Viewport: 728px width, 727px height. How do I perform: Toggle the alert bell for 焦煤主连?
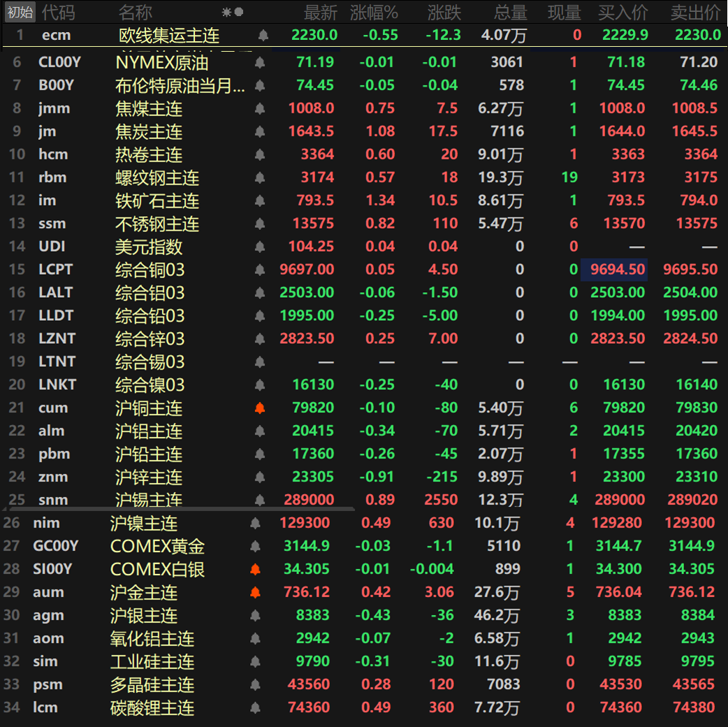coord(259,108)
